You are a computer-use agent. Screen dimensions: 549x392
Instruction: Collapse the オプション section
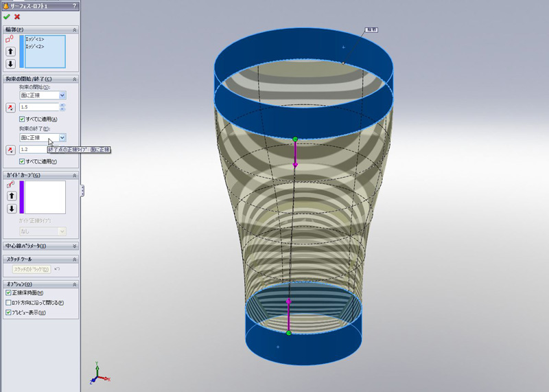click(x=75, y=284)
